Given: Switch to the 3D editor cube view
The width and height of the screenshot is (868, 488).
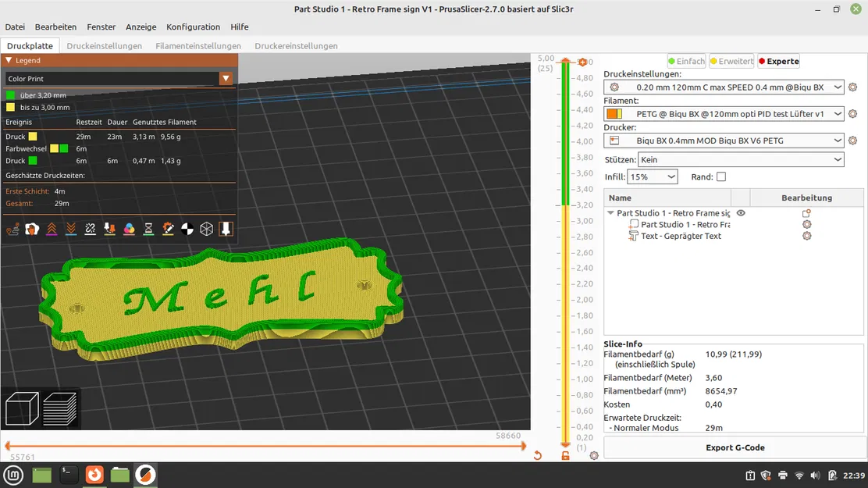Looking at the screenshot, I should pyautogui.click(x=22, y=409).
